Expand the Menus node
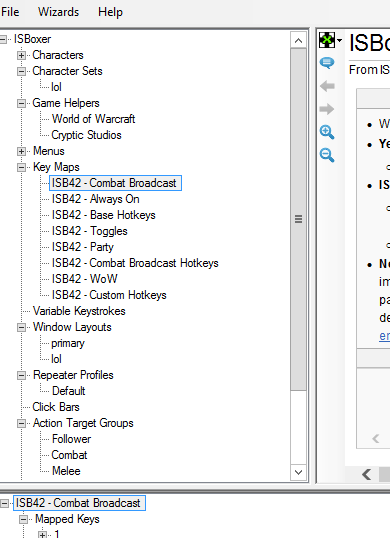 pos(22,151)
